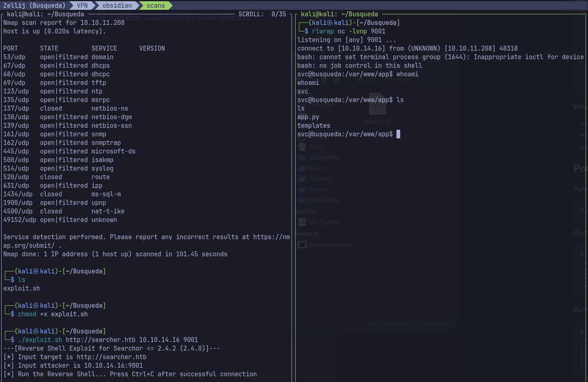Click the STATE column header
Screen dimensions: 588x382
point(49,48)
